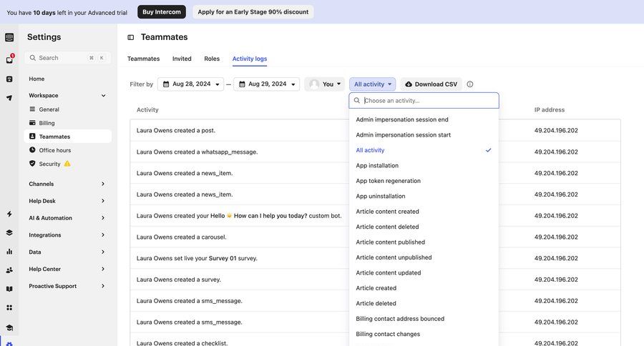Select Admin impersonation session start option

click(x=424, y=134)
